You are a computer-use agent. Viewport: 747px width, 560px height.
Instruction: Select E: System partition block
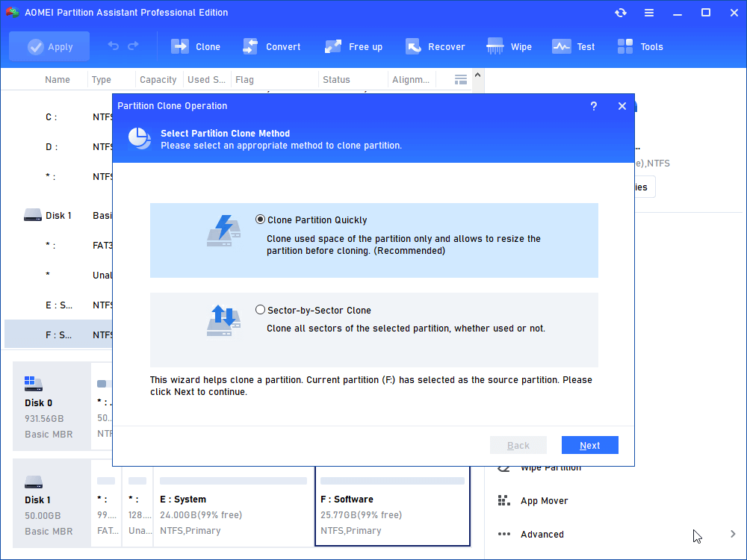tap(233, 508)
